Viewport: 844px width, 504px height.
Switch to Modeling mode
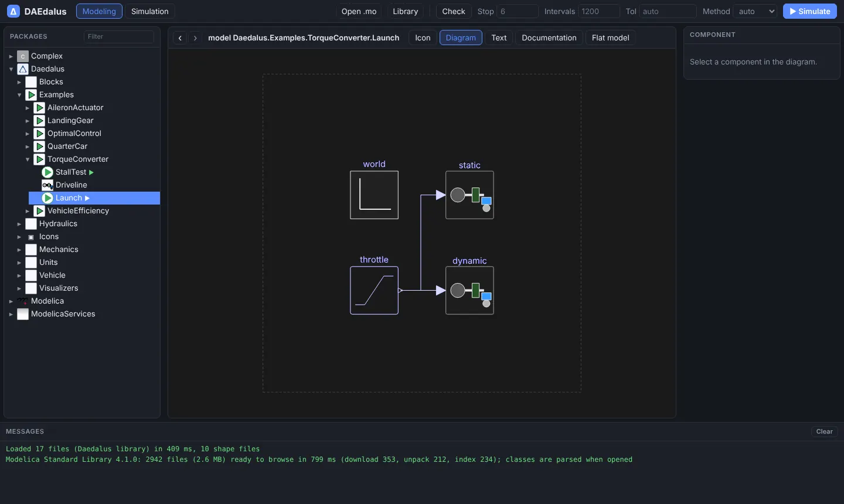coord(99,11)
